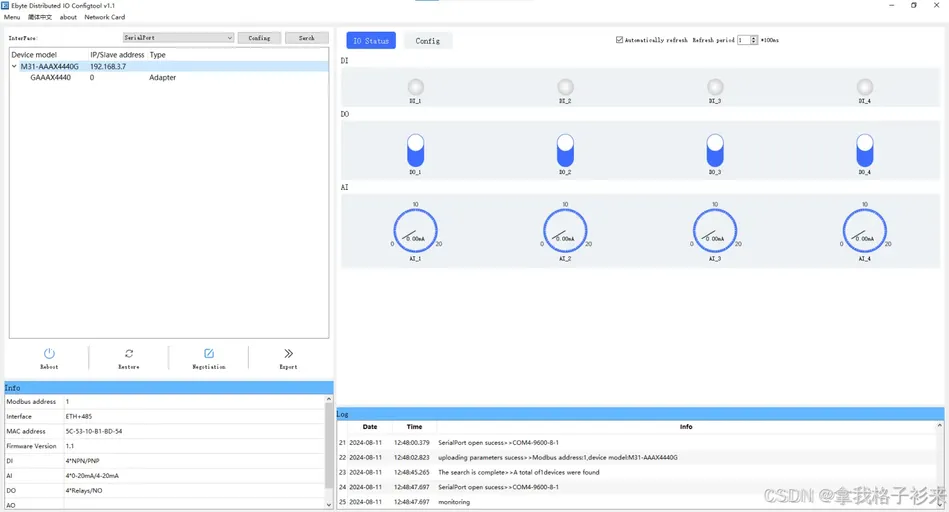Click the IP/Slave address column header

[x=118, y=54]
